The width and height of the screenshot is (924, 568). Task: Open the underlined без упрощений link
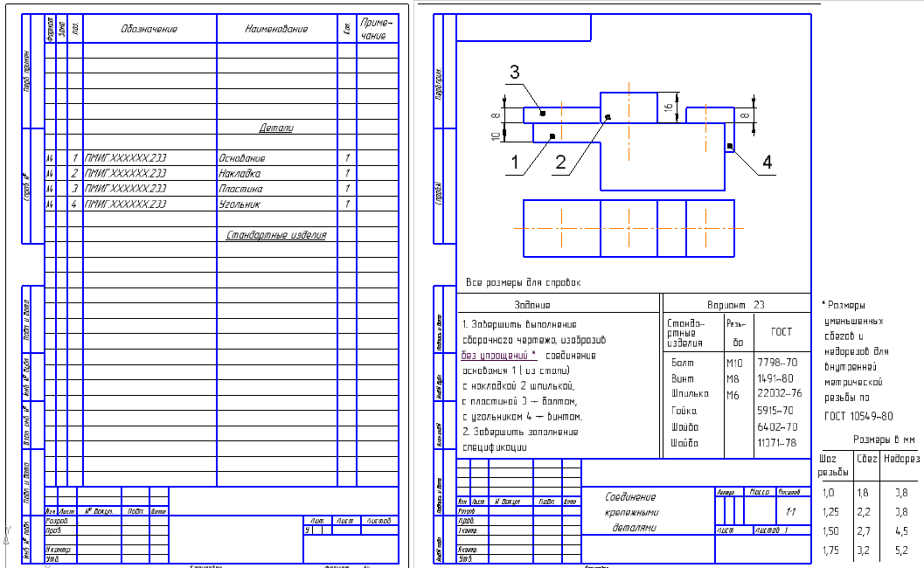click(498, 356)
